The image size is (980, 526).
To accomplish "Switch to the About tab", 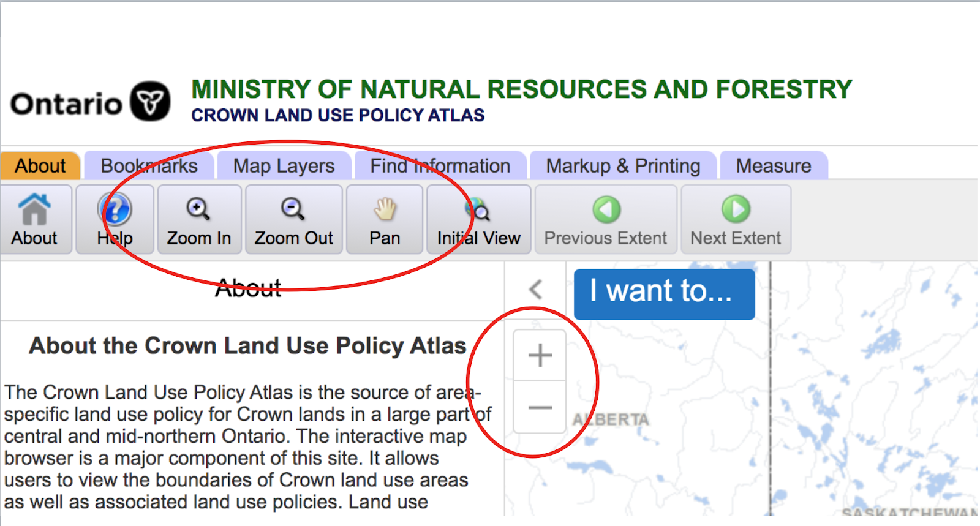I will [x=40, y=166].
